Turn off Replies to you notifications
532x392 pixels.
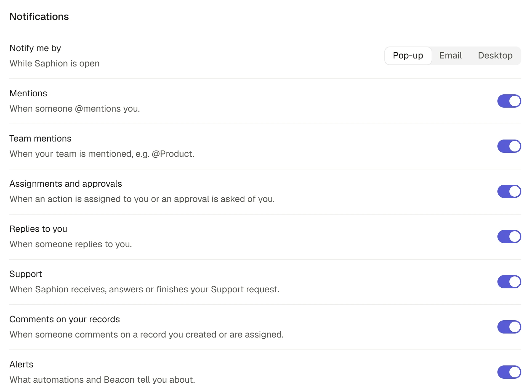[x=509, y=237]
